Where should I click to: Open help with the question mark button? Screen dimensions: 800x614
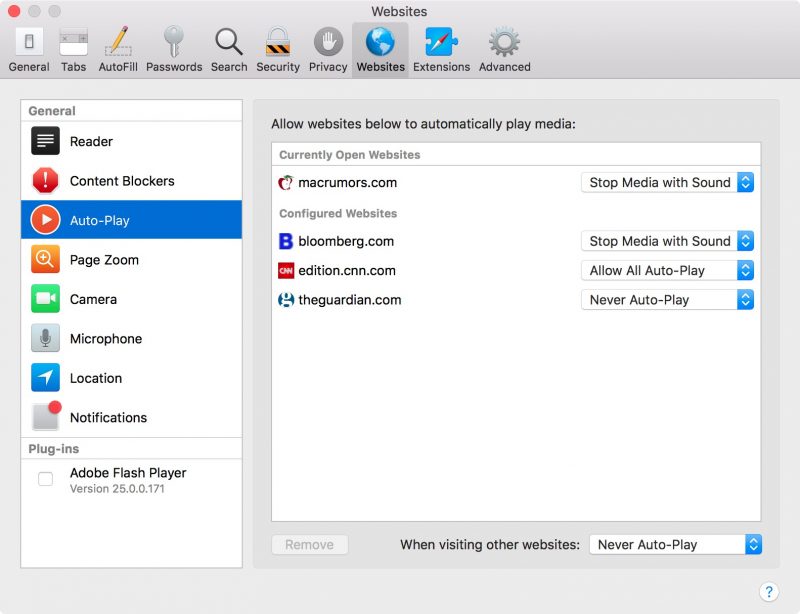point(769,592)
